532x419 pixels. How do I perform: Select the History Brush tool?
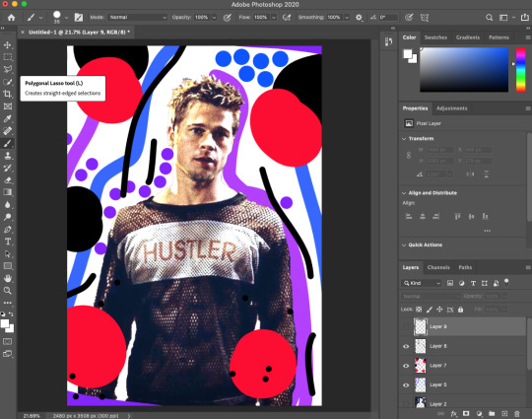(8, 168)
